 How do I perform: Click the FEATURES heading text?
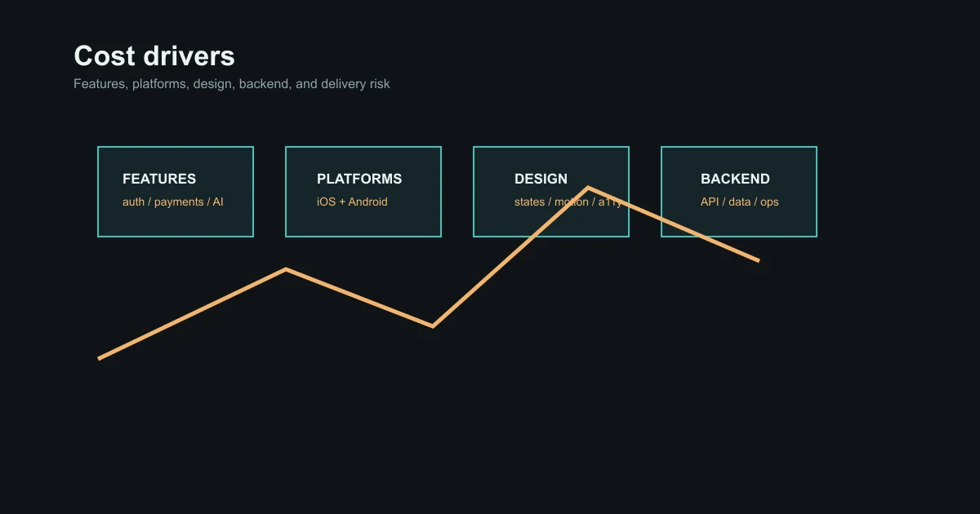(159, 179)
